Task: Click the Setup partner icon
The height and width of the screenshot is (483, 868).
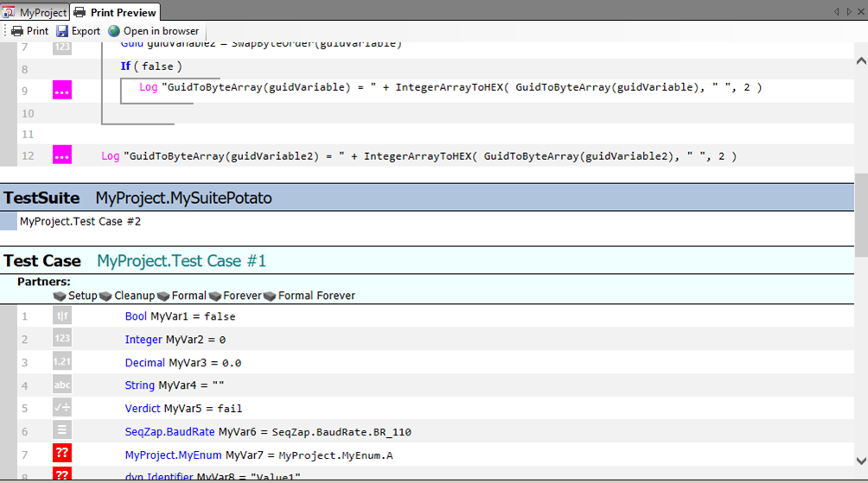Action: click(x=60, y=296)
